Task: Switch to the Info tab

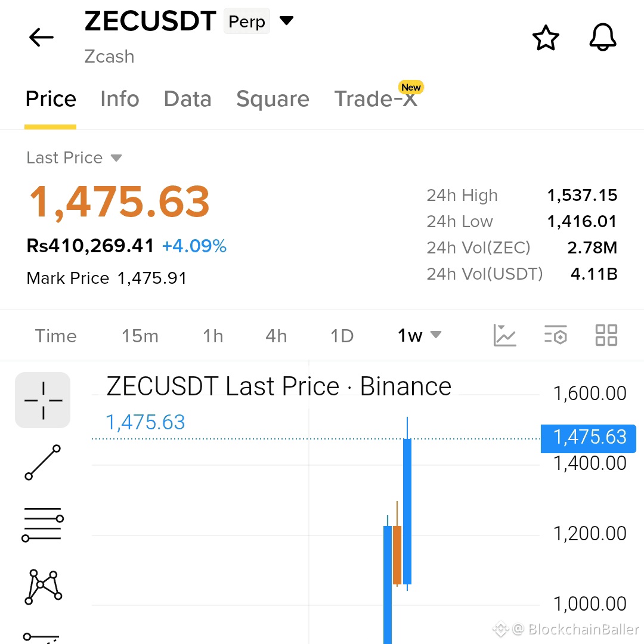Action: tap(119, 99)
